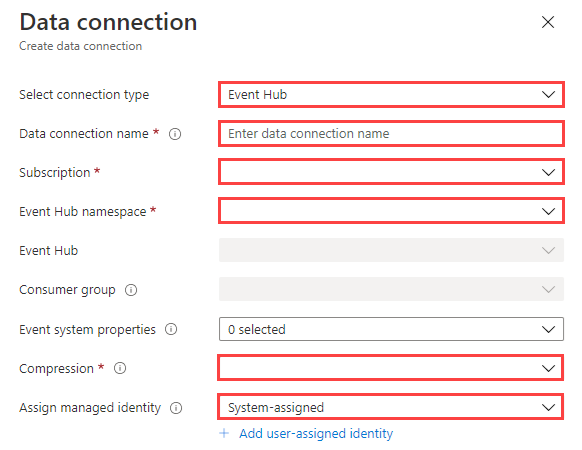Open the Subscription dropdown
This screenshot has height=450, width=582.
pos(391,172)
